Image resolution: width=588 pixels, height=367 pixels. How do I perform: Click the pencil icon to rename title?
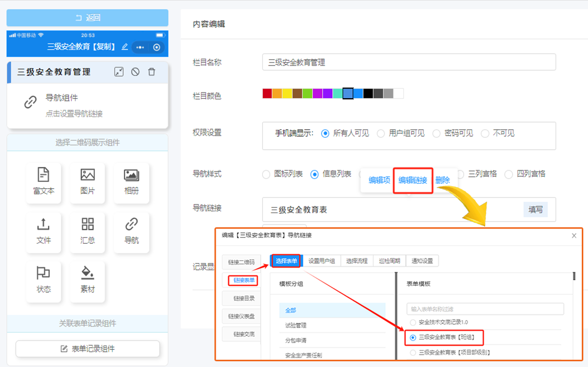pyautogui.click(x=124, y=47)
